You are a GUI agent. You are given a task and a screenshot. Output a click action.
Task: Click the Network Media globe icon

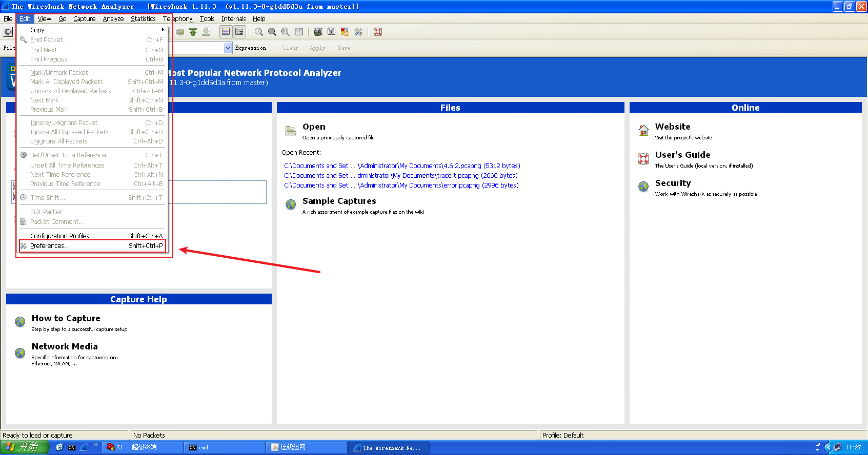coord(20,353)
